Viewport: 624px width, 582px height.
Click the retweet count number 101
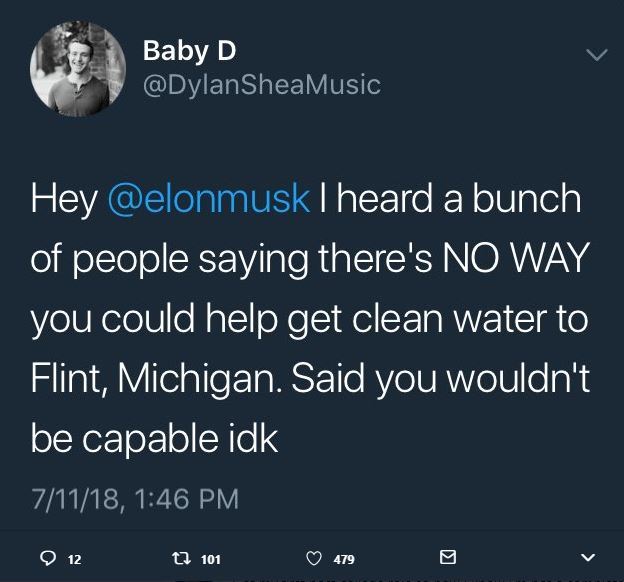pyautogui.click(x=210, y=559)
